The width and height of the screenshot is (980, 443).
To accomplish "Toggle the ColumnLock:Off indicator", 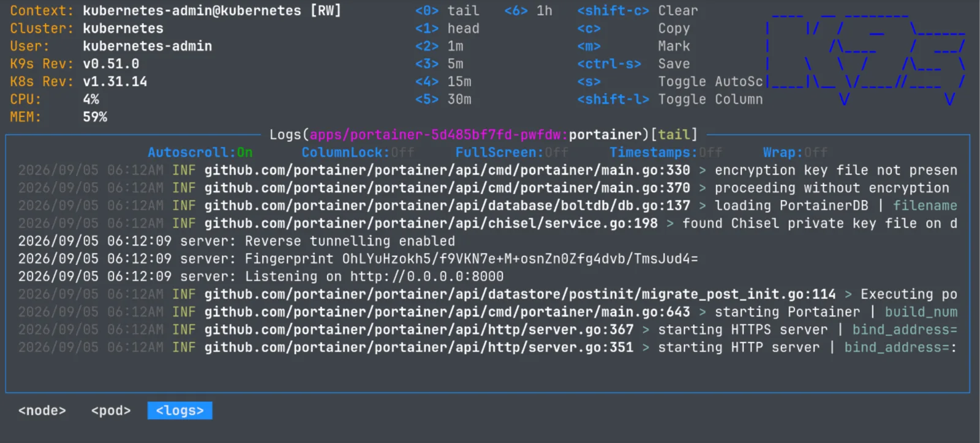I will click(x=358, y=152).
